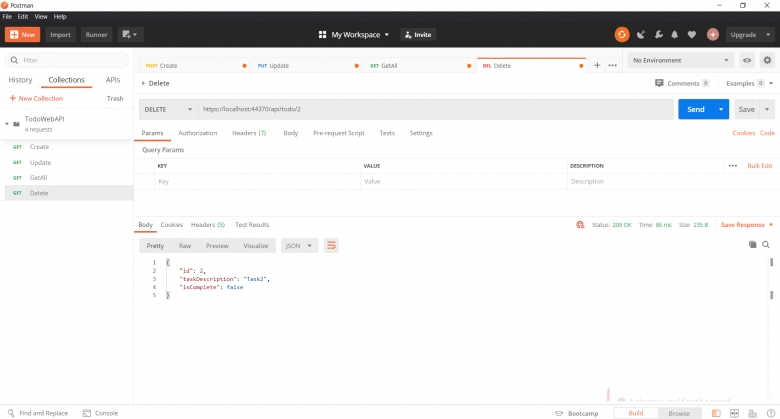The image size is (780, 419).
Task: Click the Send button
Action: tap(695, 109)
